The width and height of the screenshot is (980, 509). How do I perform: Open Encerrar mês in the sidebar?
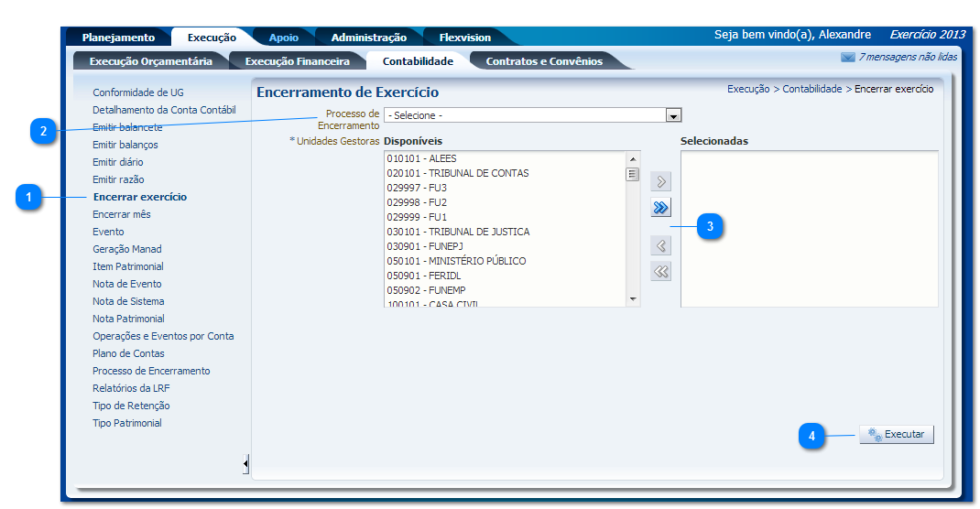[x=121, y=214]
